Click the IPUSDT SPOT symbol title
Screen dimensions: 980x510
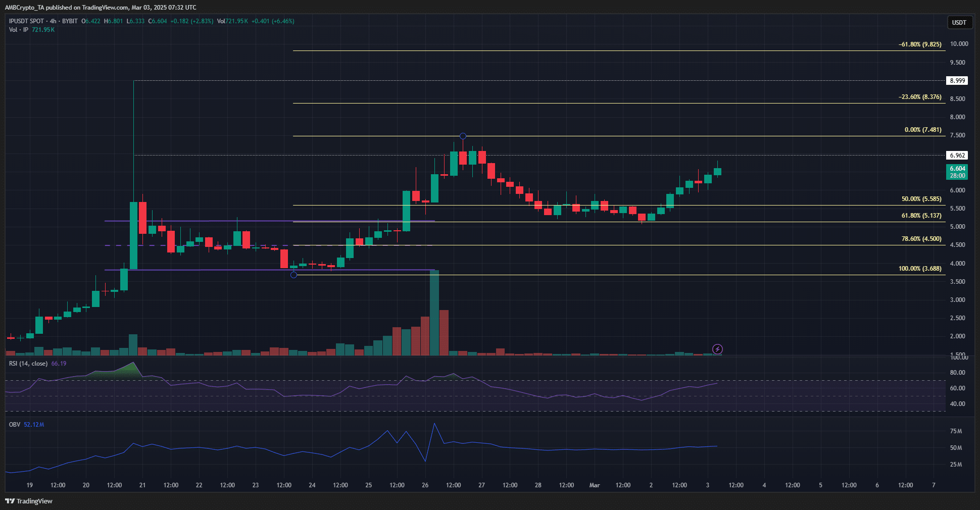[26, 21]
